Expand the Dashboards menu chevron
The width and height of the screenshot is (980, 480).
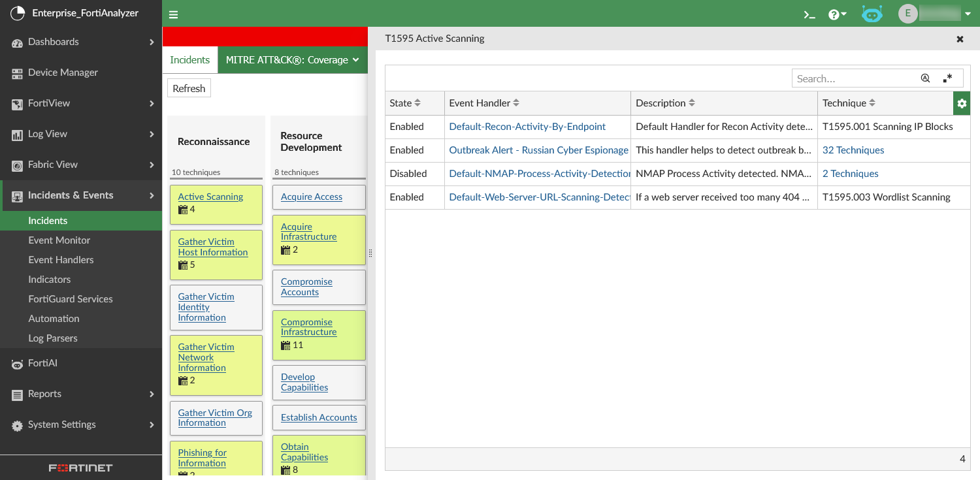(x=152, y=42)
